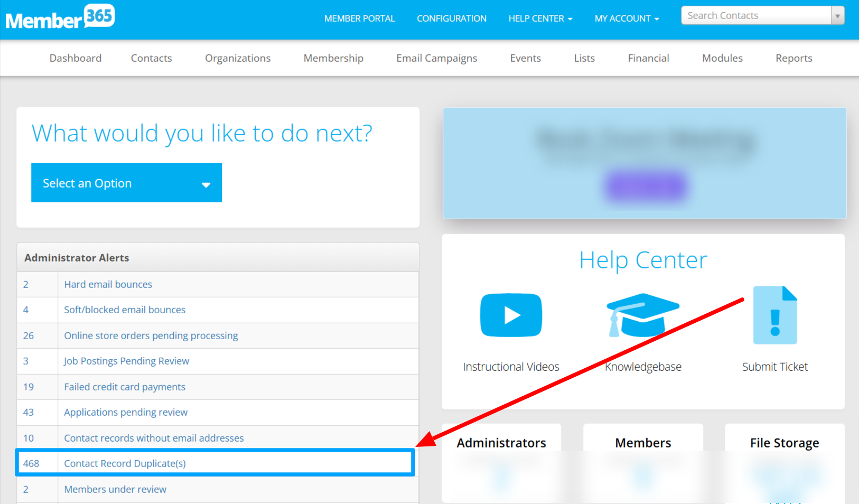
Task: Click the Member365 logo
Action: [60, 17]
